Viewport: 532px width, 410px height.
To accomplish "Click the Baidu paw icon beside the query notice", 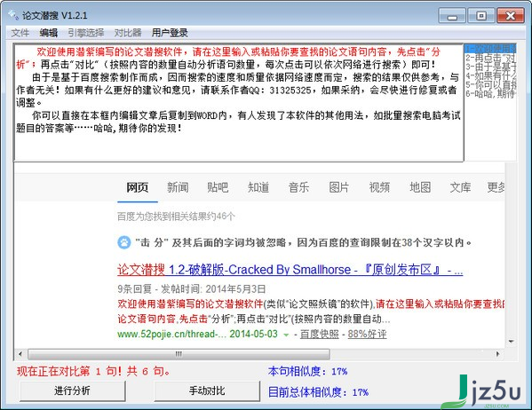I will pos(123,242).
